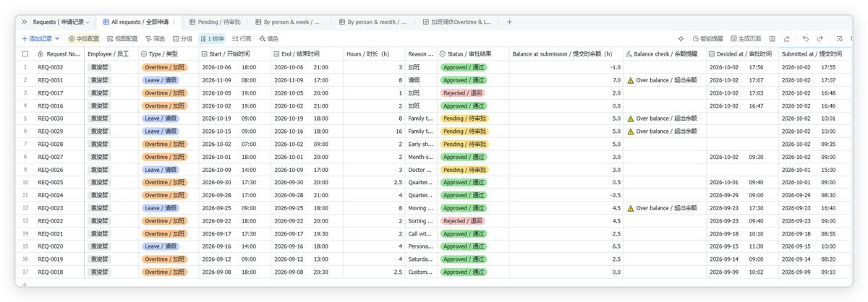
Task: Expand the Requests | 申请记录 table dropdown
Action: click(88, 22)
